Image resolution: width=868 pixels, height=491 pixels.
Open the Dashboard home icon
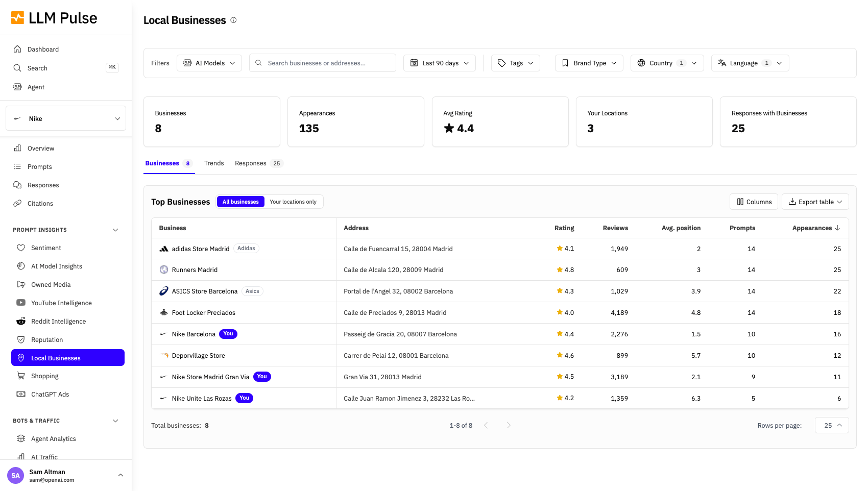(x=17, y=49)
